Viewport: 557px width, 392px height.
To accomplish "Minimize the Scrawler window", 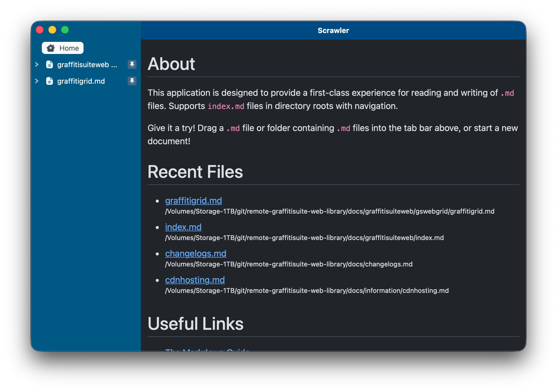I will click(52, 30).
